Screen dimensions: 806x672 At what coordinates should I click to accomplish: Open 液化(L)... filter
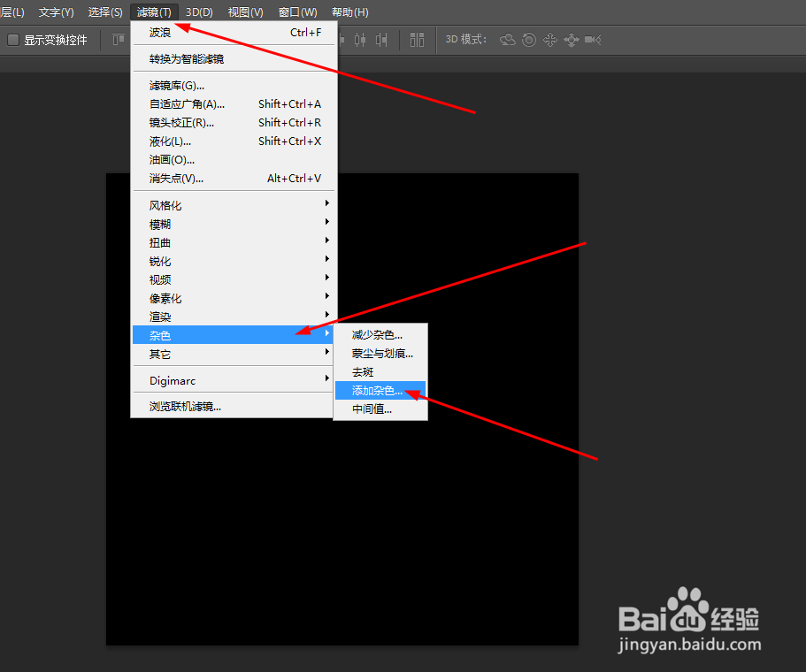pyautogui.click(x=234, y=141)
